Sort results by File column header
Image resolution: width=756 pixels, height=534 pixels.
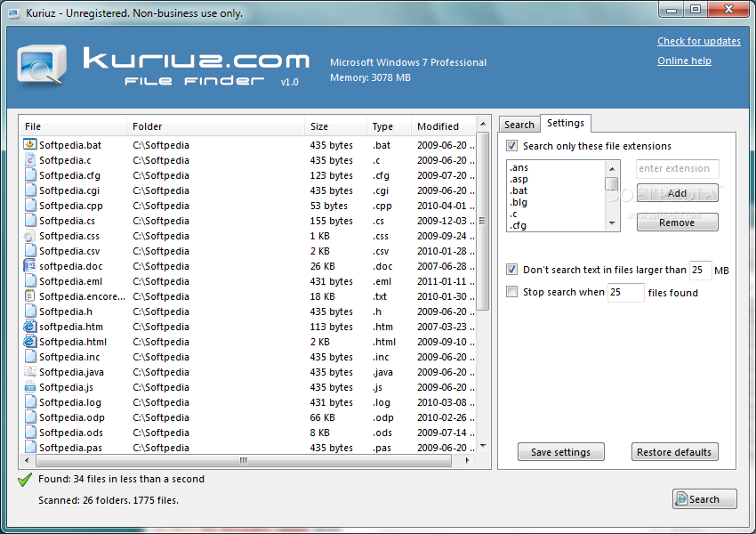click(x=74, y=126)
